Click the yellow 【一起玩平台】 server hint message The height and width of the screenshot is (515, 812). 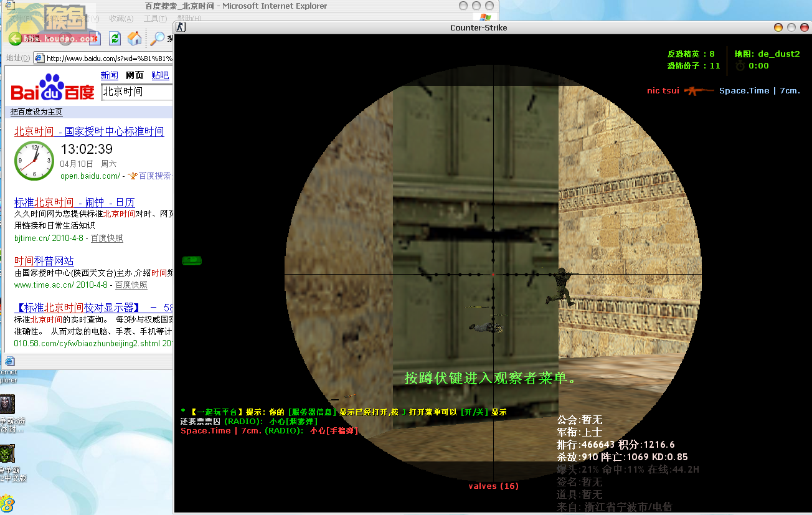pos(344,412)
